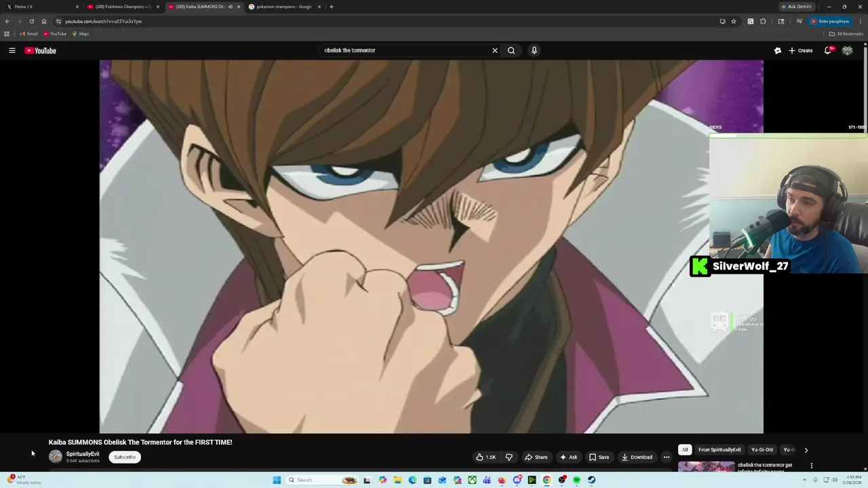Start voice search with microphone icon

[x=534, y=50]
